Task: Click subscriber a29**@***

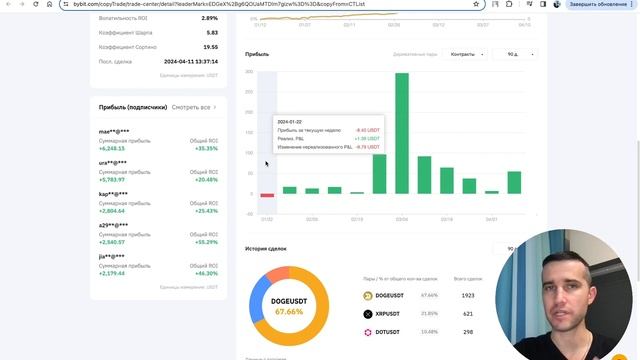Action: coord(113,225)
